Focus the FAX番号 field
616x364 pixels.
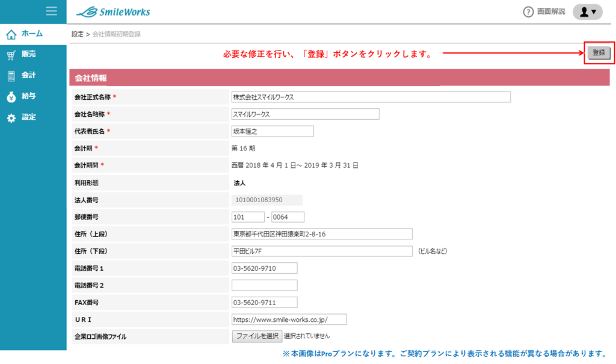tap(265, 302)
